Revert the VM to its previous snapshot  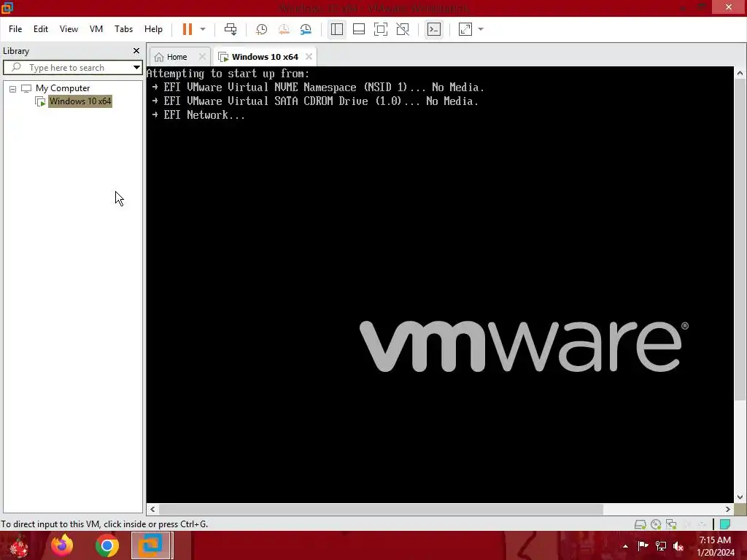284,29
